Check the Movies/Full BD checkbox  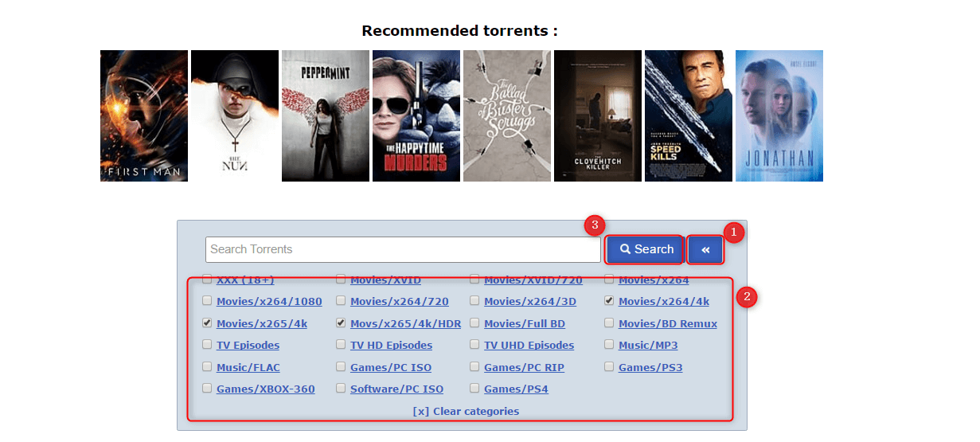point(475,323)
